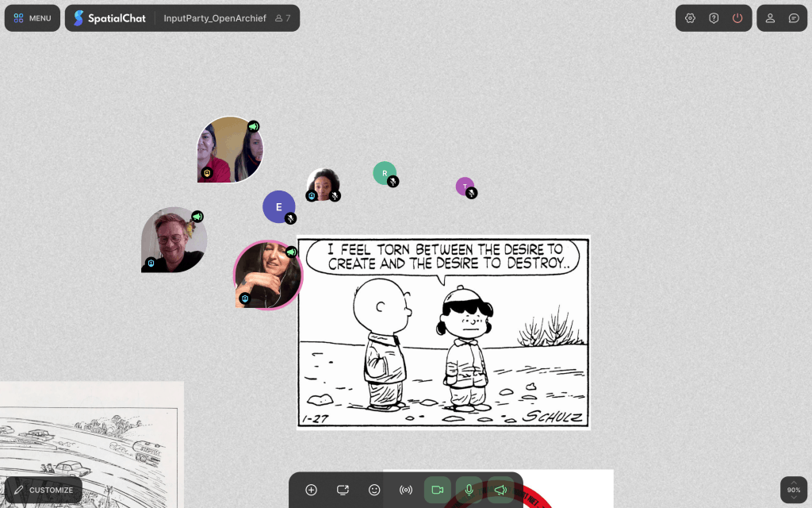Open the 90% zoom level control
This screenshot has width=812, height=508.
click(794, 490)
